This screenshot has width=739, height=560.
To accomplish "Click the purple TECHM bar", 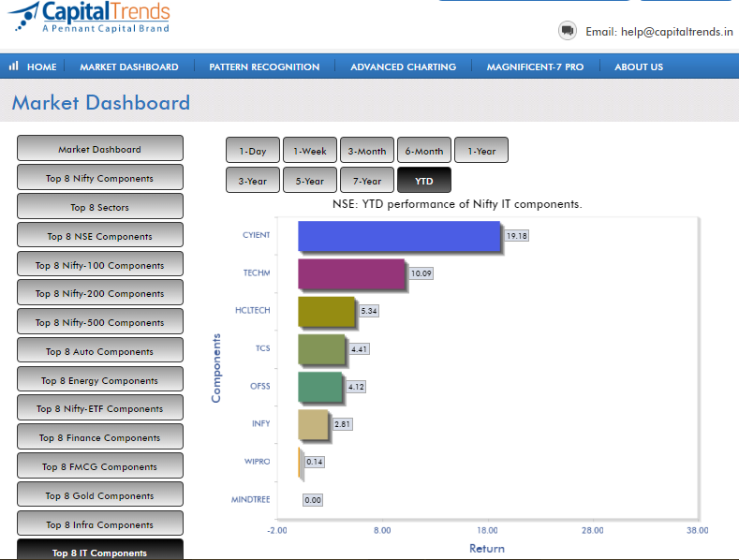I will (x=351, y=273).
